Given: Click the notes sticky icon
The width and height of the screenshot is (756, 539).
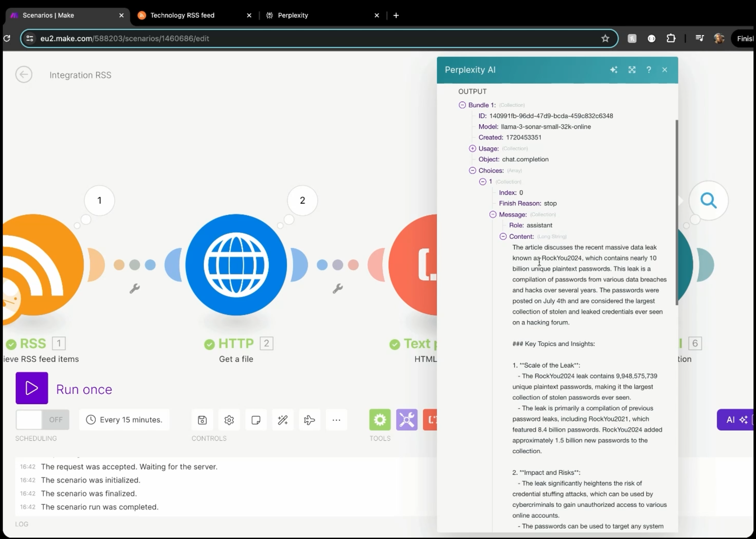Looking at the screenshot, I should (256, 420).
